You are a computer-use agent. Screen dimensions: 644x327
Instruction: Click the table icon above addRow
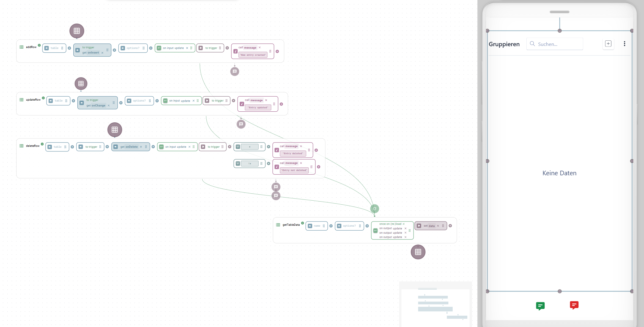point(77,31)
